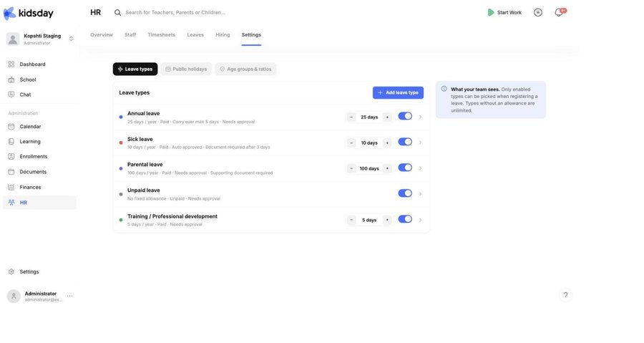Disable the Unpaid leave toggle
Viewport: 644px width, 343px height.
[405, 193]
